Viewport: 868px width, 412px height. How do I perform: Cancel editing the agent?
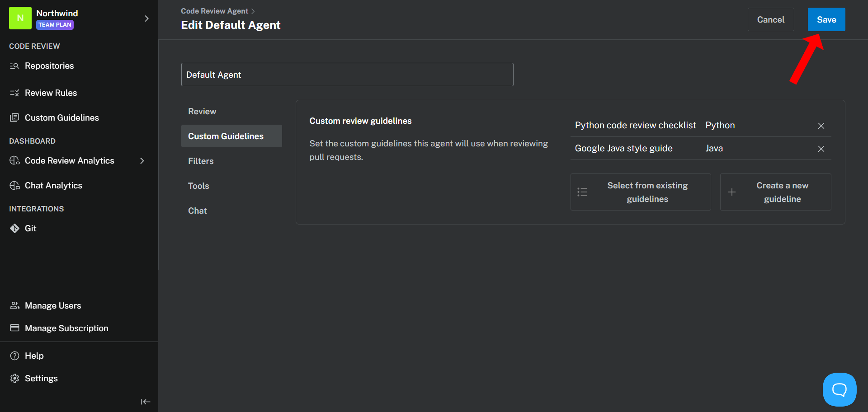point(770,19)
